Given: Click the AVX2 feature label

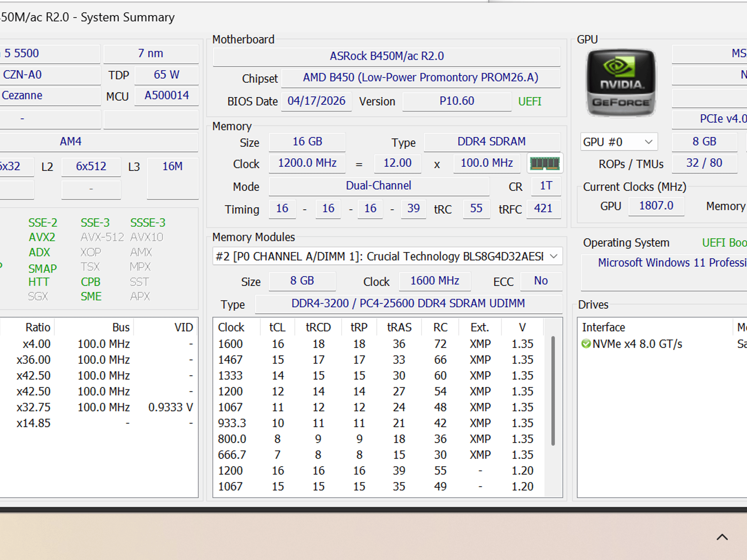Looking at the screenshot, I should pos(42,237).
